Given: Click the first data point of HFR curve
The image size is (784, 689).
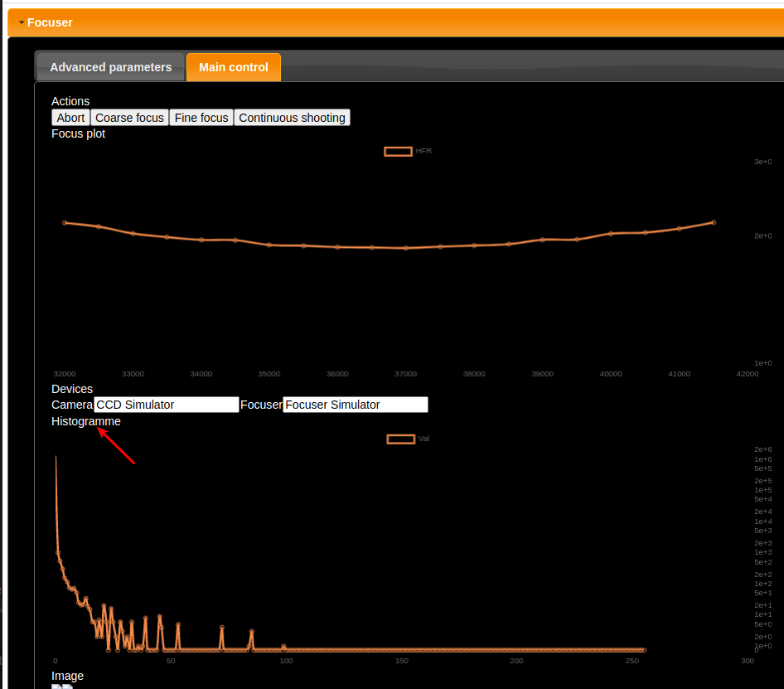Looking at the screenshot, I should coord(65,223).
